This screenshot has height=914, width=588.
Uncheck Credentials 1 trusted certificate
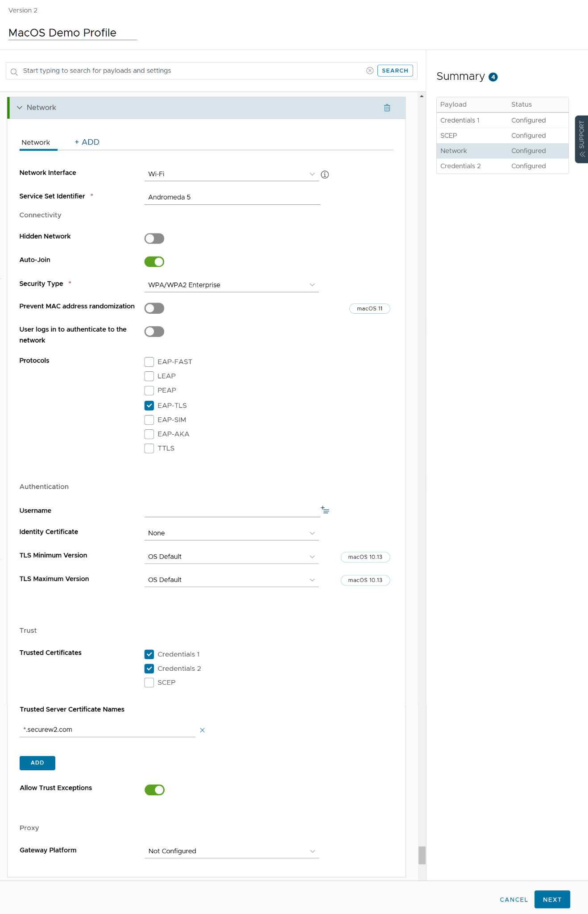149,654
